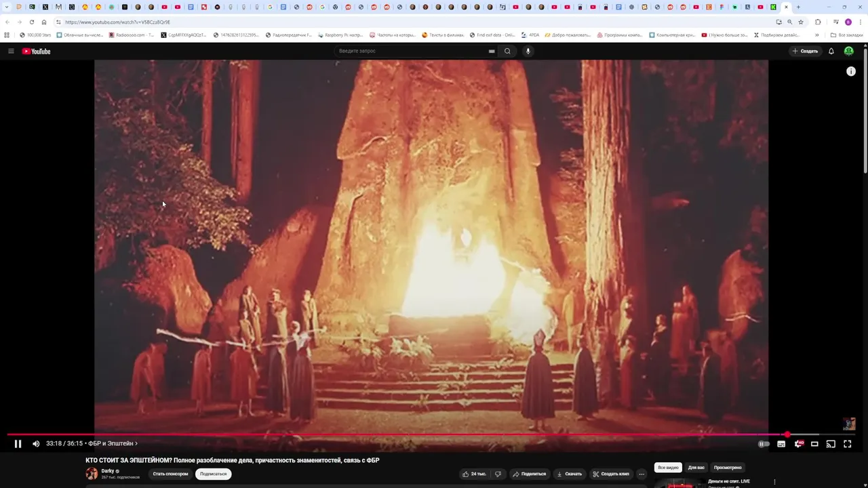868x488 pixels.
Task: Click 'Стать спонсором' button
Action: (x=170, y=474)
